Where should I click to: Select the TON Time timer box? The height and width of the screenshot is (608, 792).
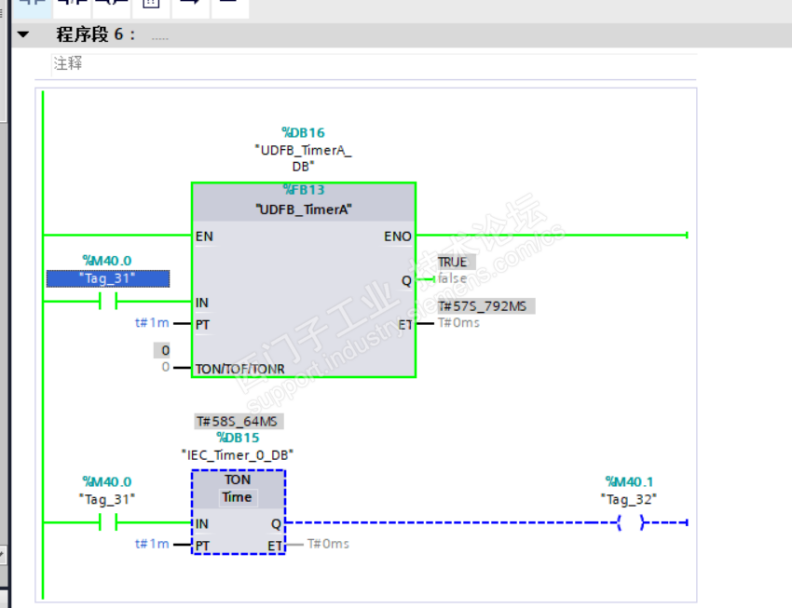[238, 512]
